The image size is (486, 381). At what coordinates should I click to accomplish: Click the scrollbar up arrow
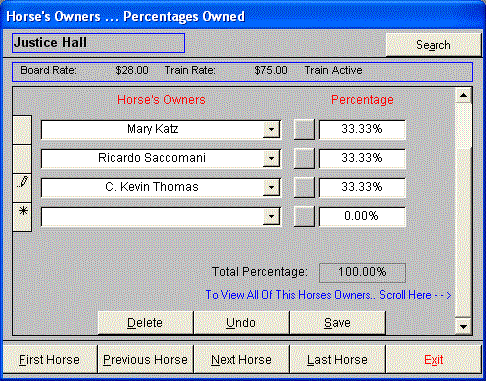[x=463, y=96]
